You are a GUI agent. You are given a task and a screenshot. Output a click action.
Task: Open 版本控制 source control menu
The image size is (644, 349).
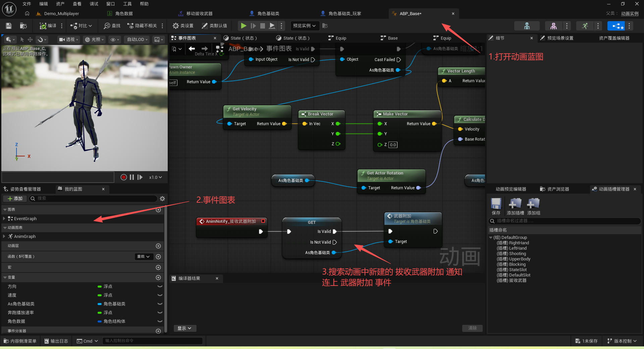click(622, 341)
